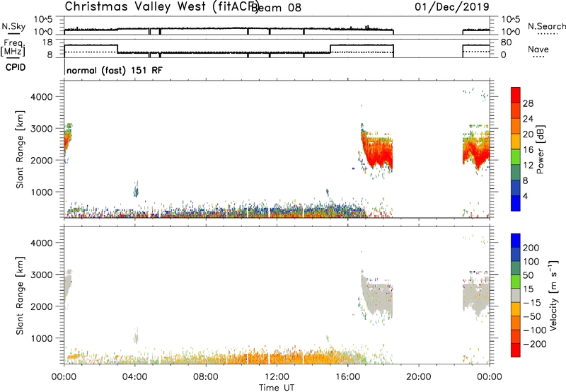Screen dimensions: 566x392
Task: Pick the light green 12–16 dB colorbar segment
Action: coord(516,157)
